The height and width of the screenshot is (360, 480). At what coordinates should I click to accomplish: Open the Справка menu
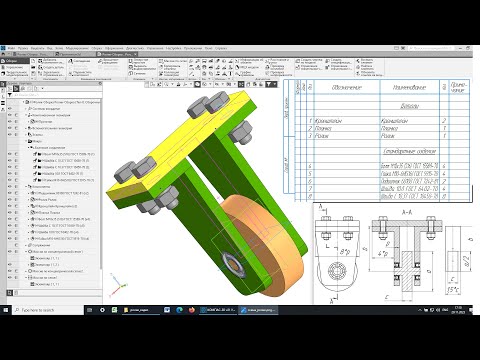pyautogui.click(x=221, y=48)
